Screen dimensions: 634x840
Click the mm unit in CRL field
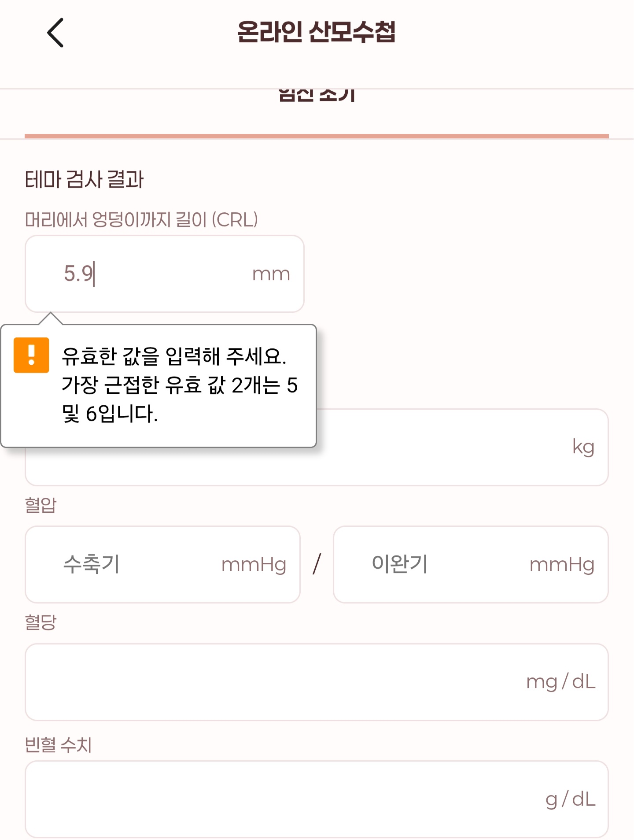pyautogui.click(x=271, y=274)
